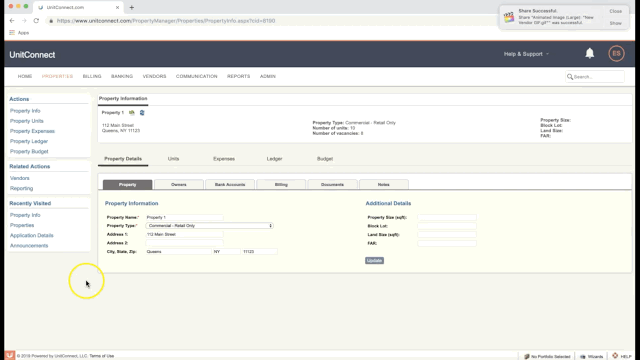Select the Bank Accounts sub-tab

tap(230, 184)
